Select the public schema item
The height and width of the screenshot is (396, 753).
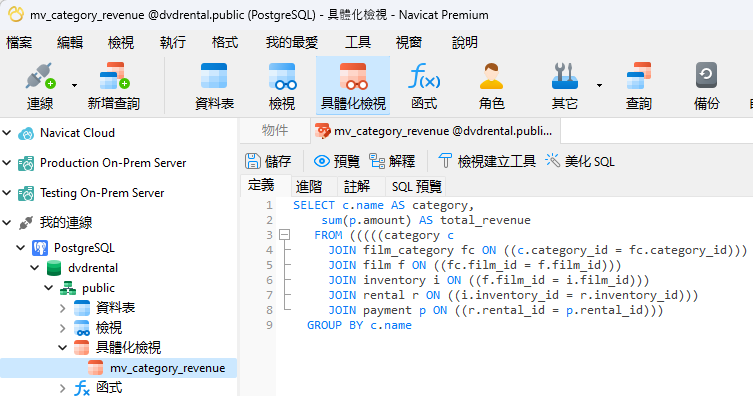98,288
